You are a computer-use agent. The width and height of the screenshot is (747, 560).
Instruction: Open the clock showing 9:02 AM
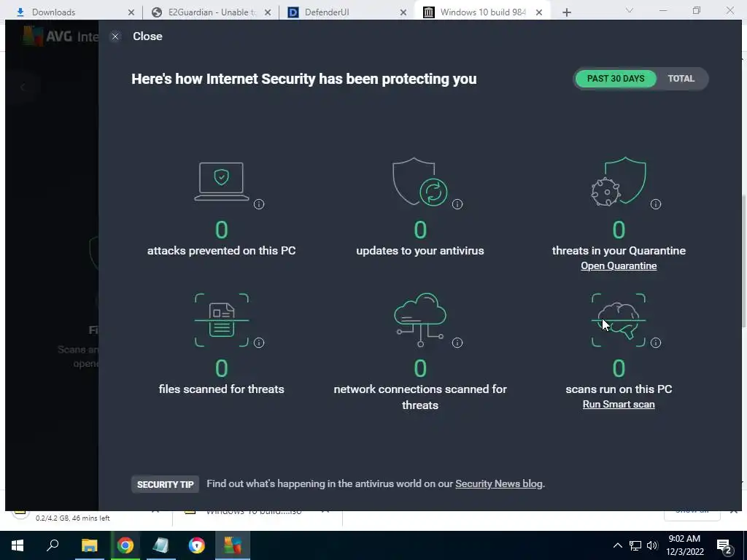pos(684,545)
